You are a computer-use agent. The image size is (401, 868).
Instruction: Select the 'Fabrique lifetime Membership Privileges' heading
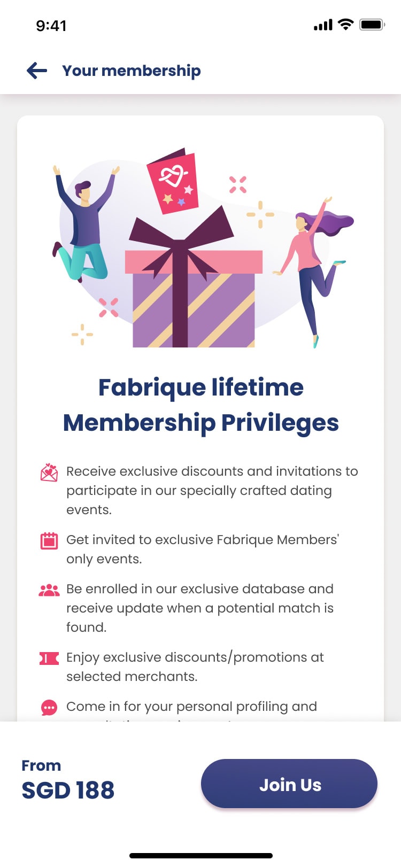click(x=200, y=405)
